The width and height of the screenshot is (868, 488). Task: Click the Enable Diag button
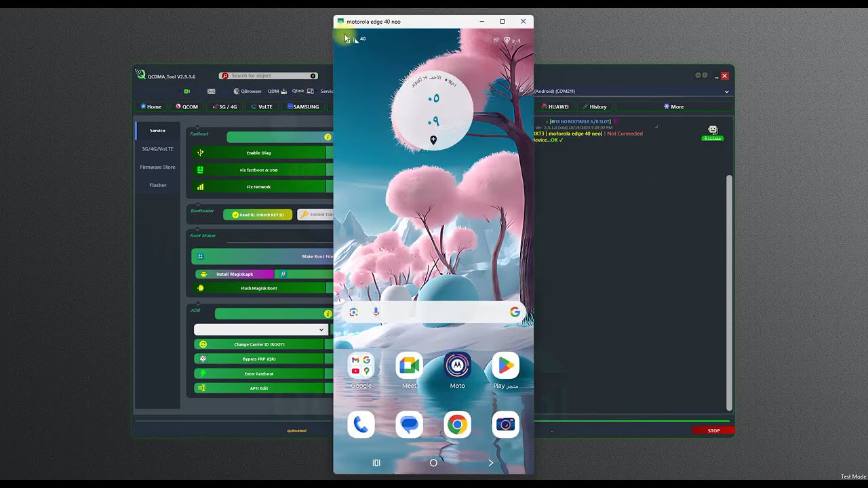258,152
